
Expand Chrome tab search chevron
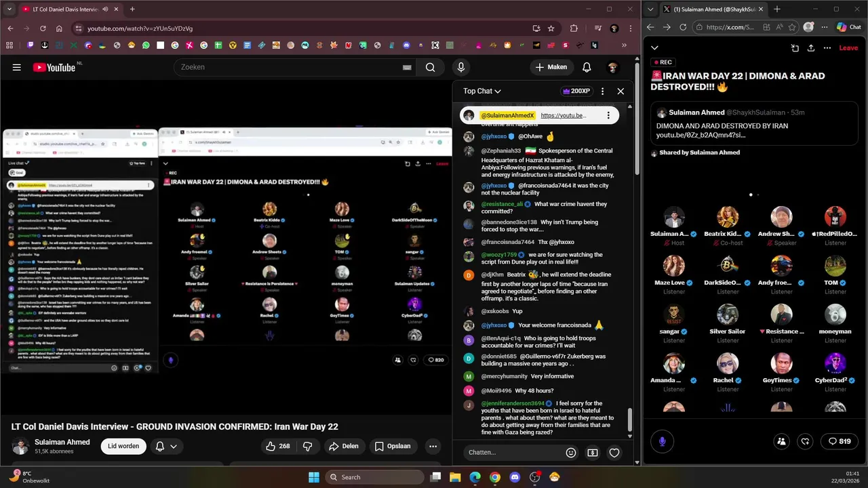(9, 9)
